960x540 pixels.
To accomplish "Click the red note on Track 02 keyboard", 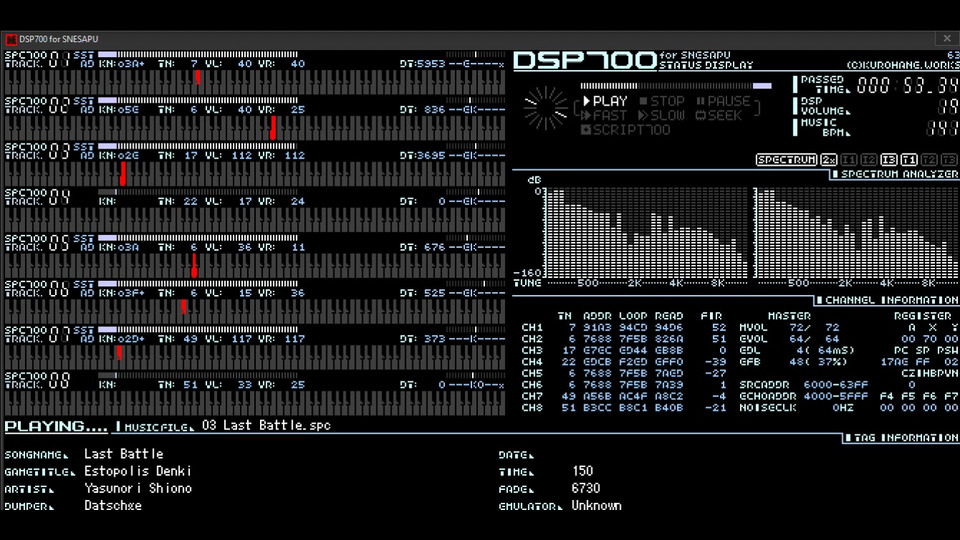I will 273,127.
